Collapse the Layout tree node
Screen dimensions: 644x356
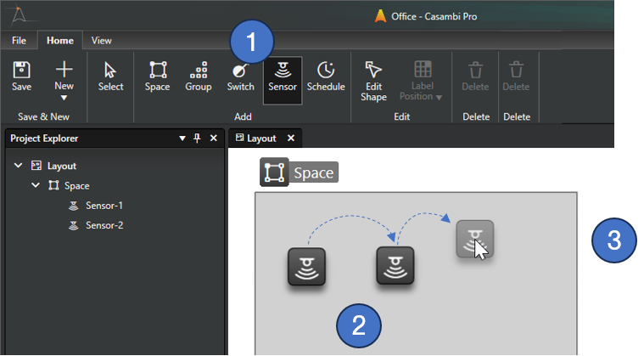tap(18, 166)
